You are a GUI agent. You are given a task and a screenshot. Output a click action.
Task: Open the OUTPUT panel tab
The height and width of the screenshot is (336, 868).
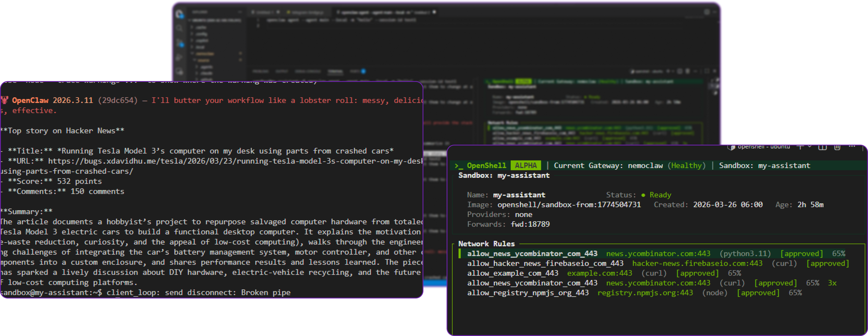click(x=281, y=71)
